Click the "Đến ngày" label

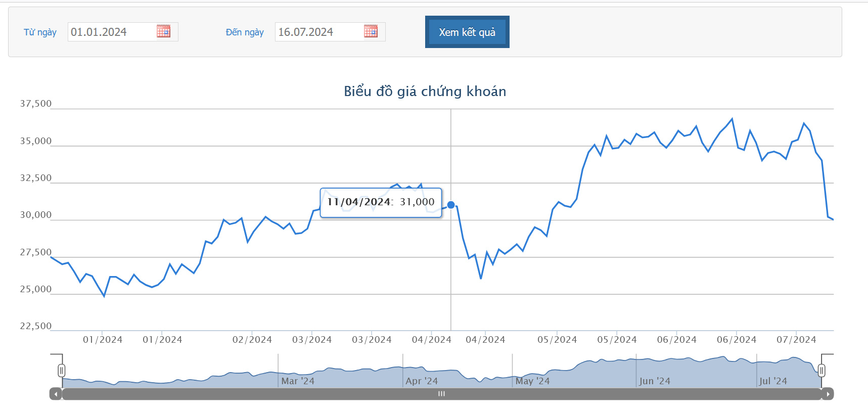[245, 32]
